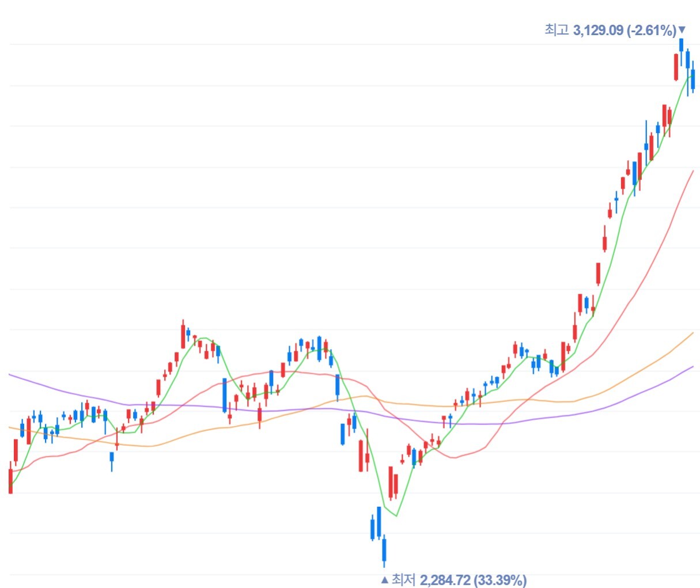The image size is (700, 588).
Task: Select the first red candle right after the lowest candle
Action: [x=391, y=482]
